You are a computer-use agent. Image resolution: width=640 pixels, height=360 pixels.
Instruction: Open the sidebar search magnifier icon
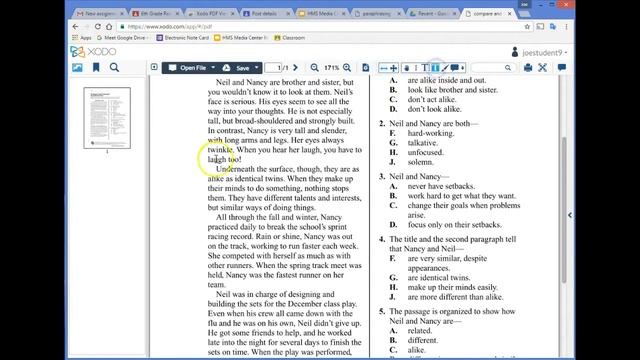[x=114, y=67]
